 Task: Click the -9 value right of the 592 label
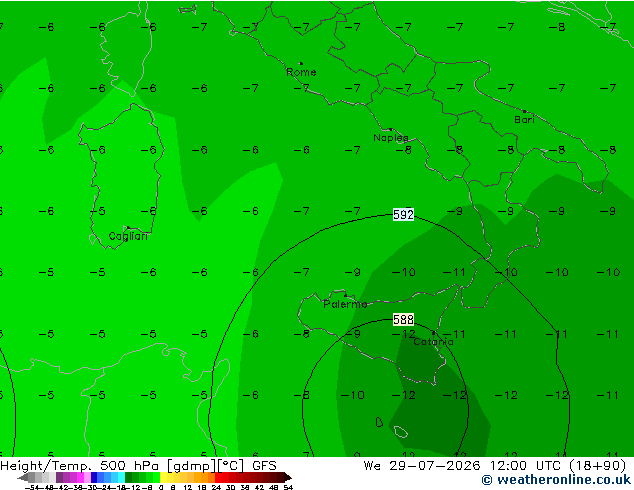455,211
